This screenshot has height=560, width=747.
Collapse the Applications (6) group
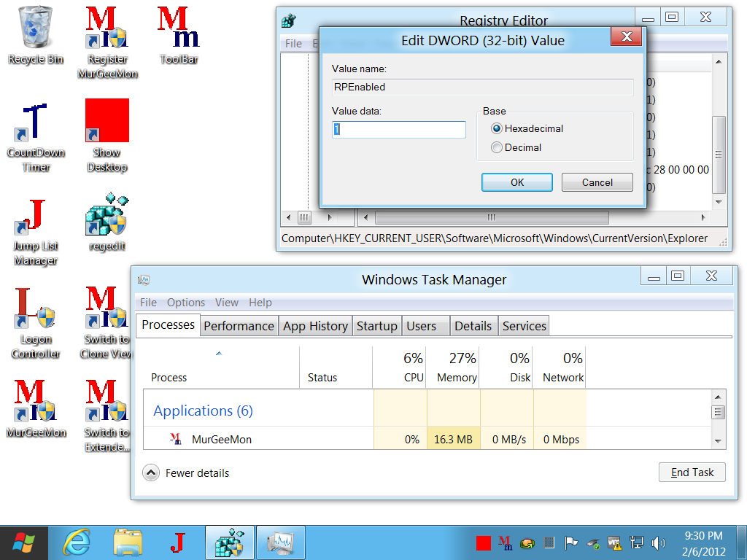(203, 411)
